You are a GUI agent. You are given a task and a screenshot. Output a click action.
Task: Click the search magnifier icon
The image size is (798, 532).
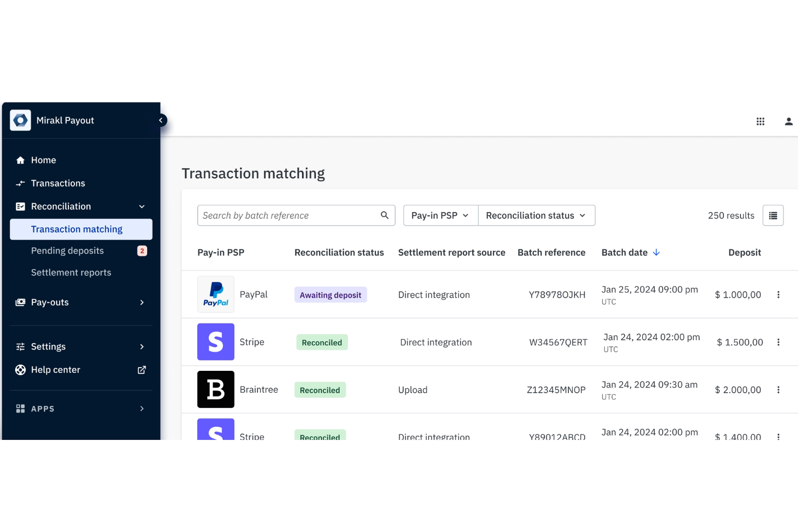click(384, 215)
